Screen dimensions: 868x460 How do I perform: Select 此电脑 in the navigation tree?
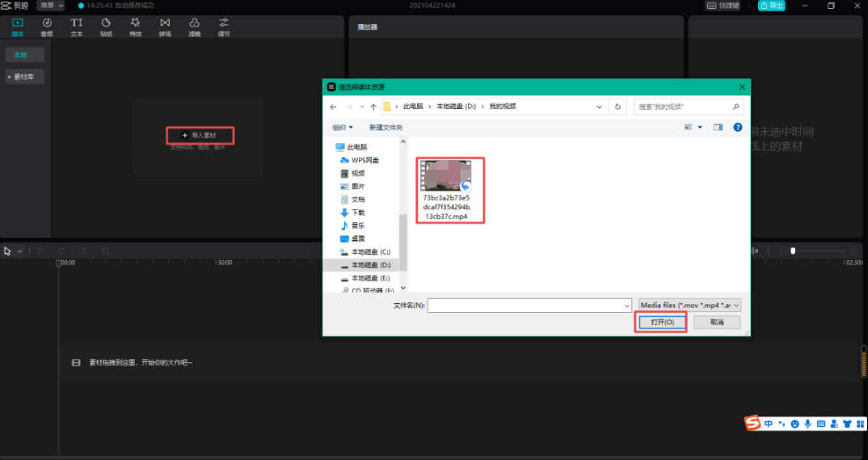click(352, 147)
